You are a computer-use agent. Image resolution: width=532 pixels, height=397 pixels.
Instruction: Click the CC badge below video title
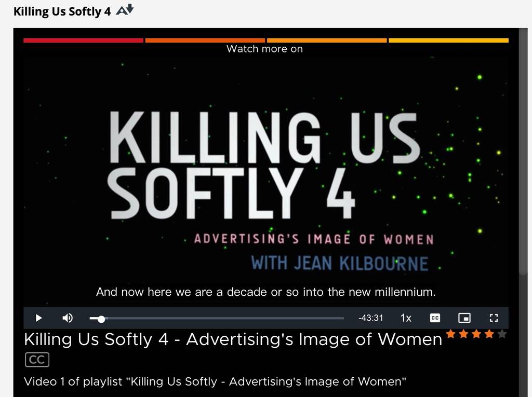[37, 360]
